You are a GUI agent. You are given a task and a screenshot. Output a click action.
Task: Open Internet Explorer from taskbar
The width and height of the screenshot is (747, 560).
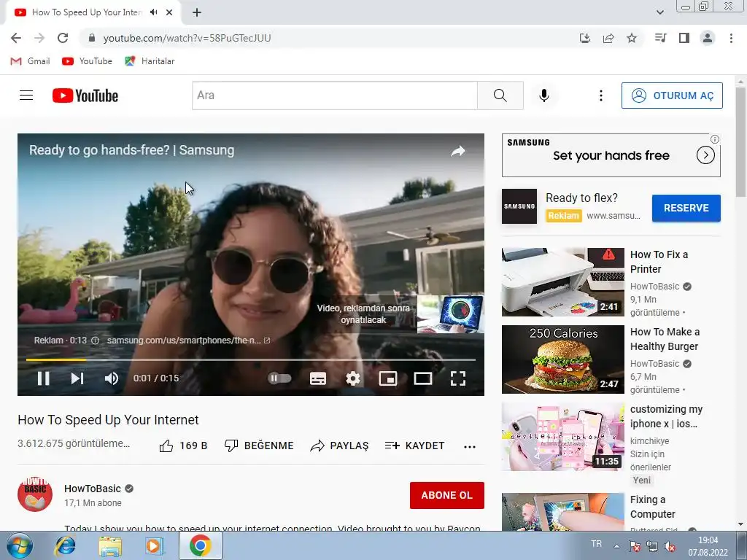[x=65, y=545]
